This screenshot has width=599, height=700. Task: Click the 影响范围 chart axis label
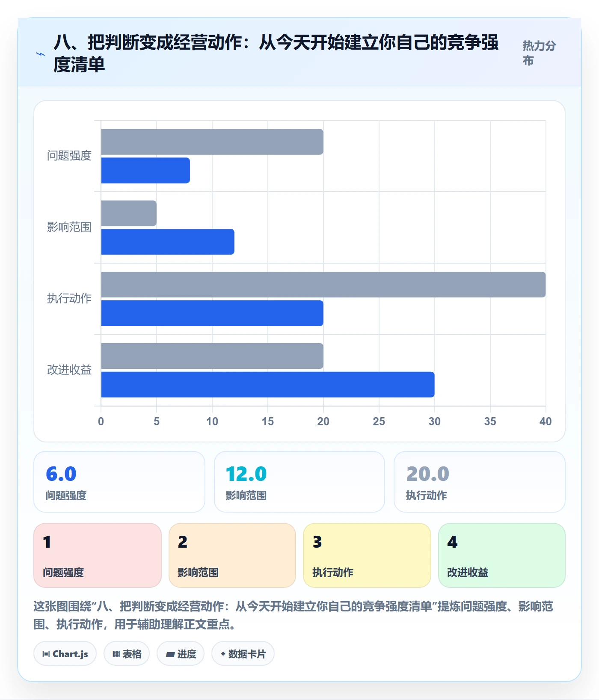pos(69,227)
